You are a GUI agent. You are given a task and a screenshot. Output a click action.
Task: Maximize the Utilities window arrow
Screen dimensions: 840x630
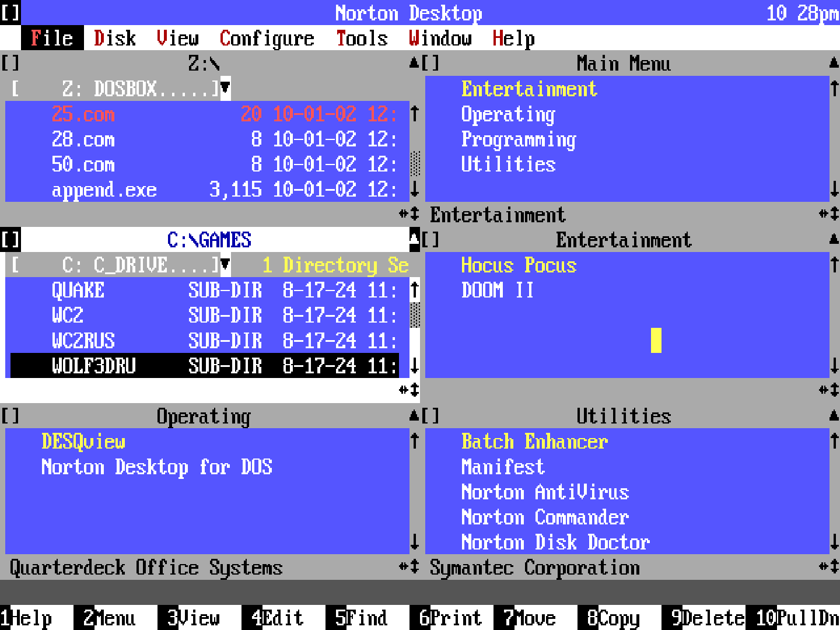point(834,416)
